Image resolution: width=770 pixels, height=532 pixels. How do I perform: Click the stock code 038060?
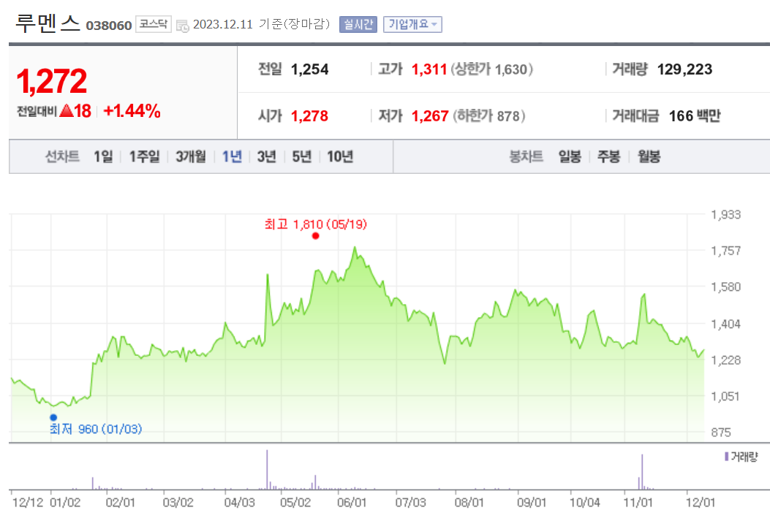coord(108,26)
